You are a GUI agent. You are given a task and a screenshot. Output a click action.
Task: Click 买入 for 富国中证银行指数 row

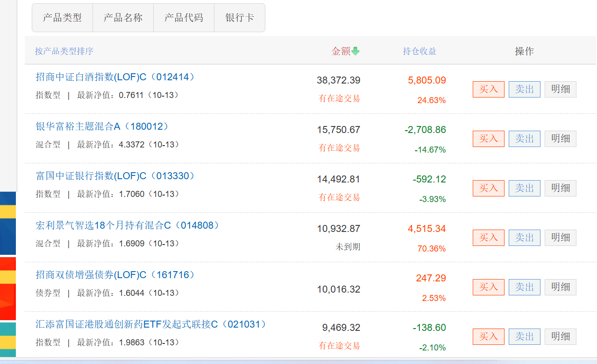pos(489,188)
